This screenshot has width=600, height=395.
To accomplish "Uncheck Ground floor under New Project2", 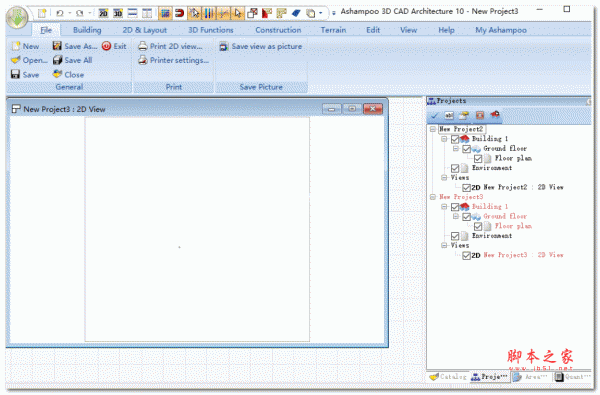I will coord(466,149).
